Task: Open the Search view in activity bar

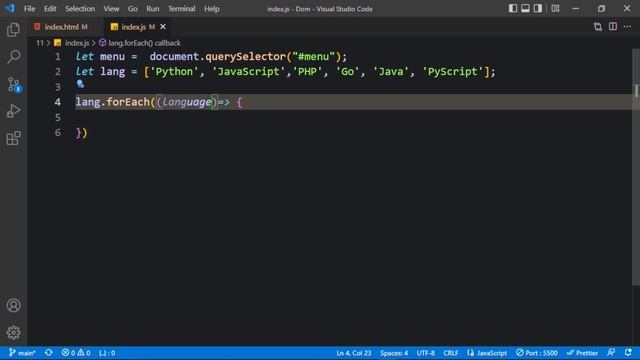Action: tap(13, 57)
